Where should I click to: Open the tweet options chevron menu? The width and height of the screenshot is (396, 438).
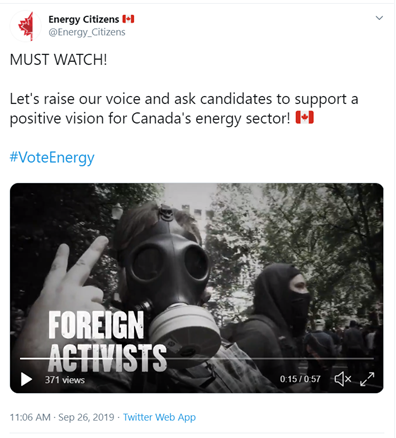coord(379,18)
